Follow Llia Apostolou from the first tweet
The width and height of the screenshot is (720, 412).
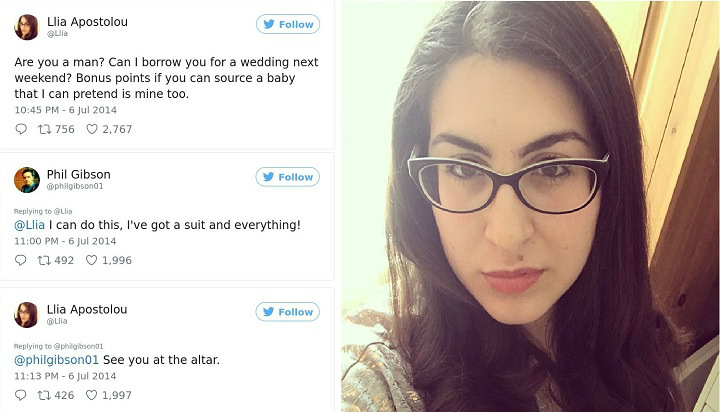pyautogui.click(x=288, y=24)
